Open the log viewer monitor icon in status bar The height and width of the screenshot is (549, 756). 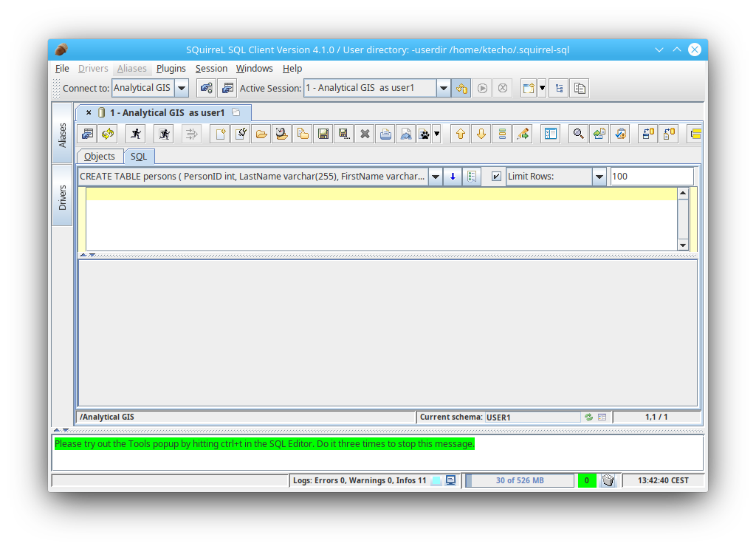(x=451, y=480)
